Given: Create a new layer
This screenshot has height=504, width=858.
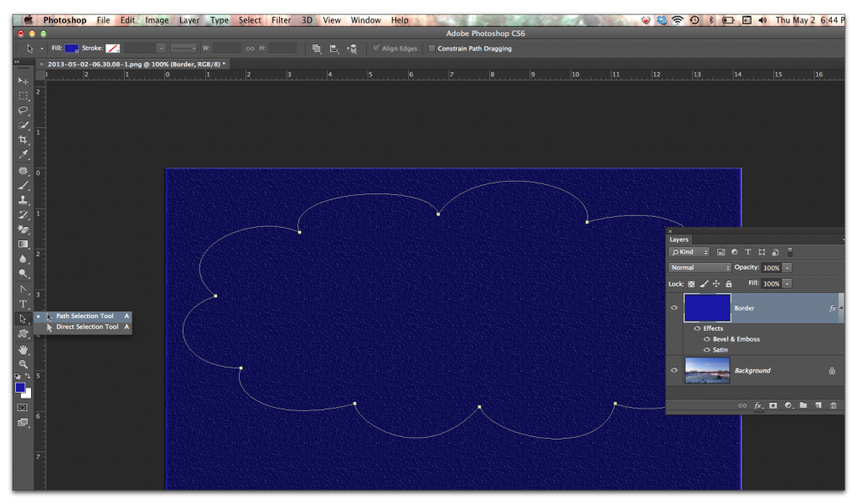Looking at the screenshot, I should click(x=818, y=405).
